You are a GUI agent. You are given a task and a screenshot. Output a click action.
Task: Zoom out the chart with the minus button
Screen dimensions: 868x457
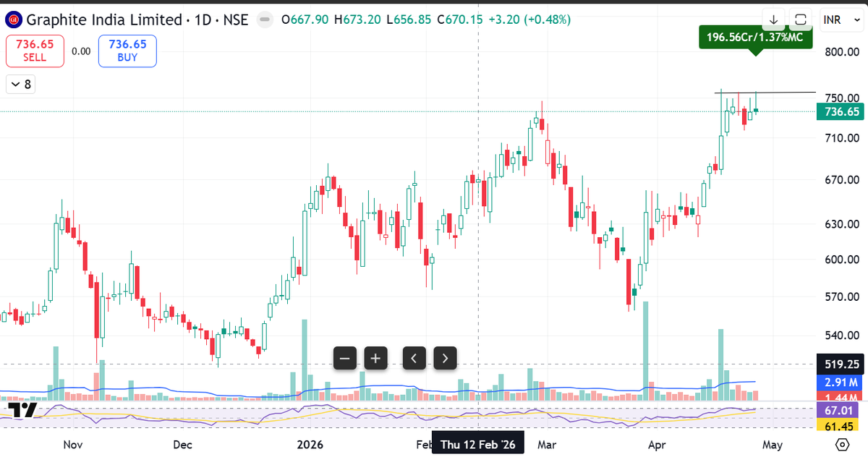[345, 357]
